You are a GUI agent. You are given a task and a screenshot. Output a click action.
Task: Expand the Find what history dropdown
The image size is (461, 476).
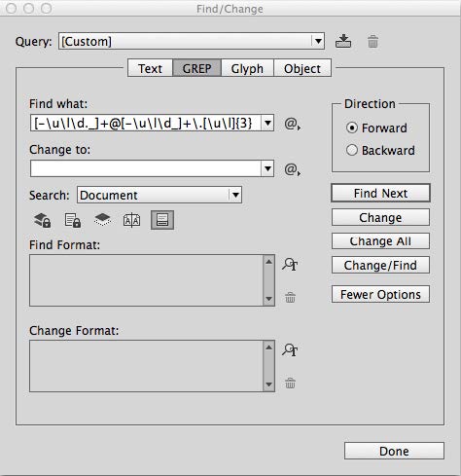point(267,123)
